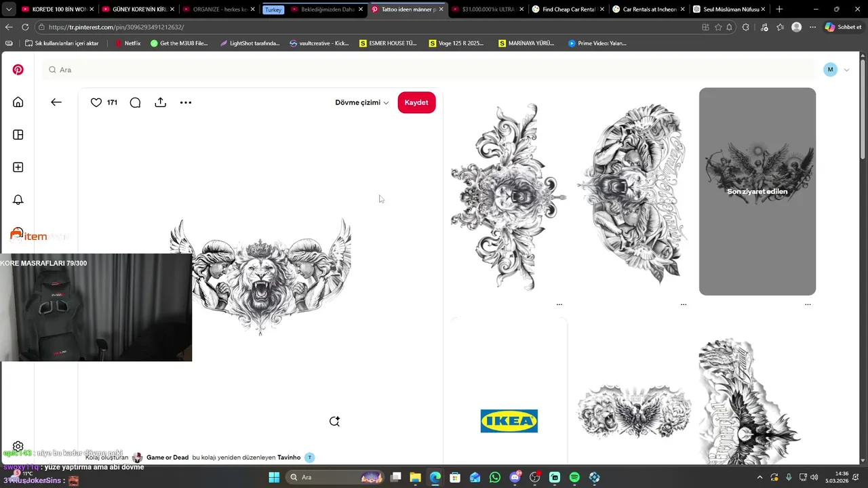The height and width of the screenshot is (488, 868).
Task: Save the pin with the Kaydet button
Action: [416, 102]
